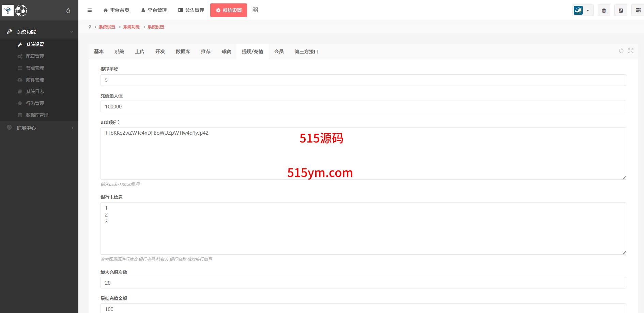Focus the usdt账号 text area
This screenshot has height=313, width=644.
coord(363,153)
